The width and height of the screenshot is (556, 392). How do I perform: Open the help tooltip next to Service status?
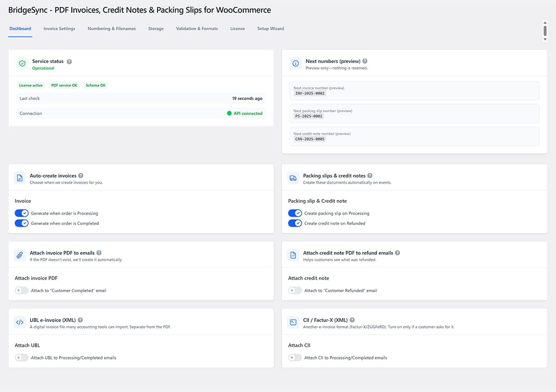(69, 61)
